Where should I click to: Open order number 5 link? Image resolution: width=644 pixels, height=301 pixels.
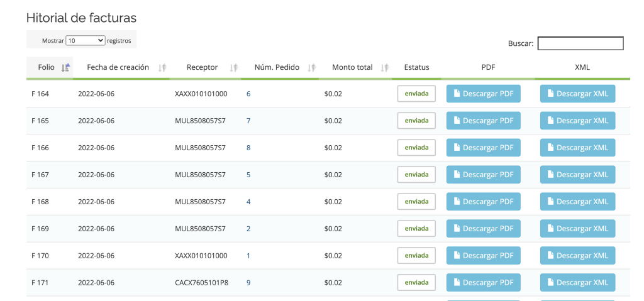point(248,175)
